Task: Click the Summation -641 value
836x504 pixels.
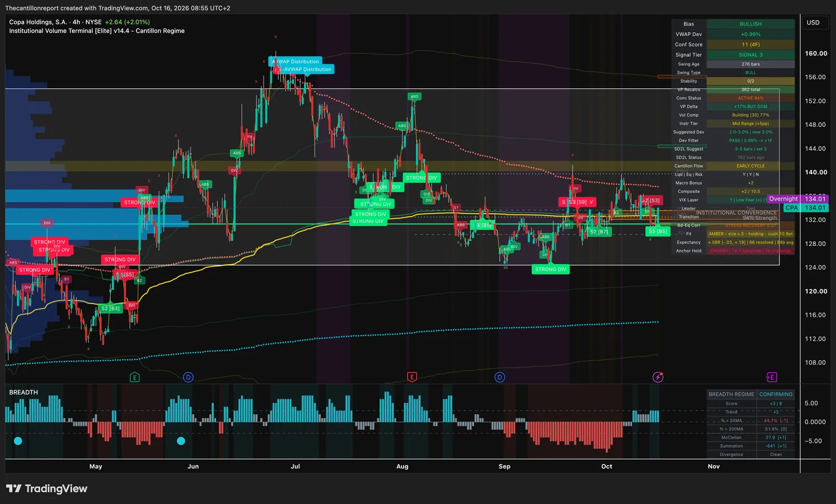Action: (x=776, y=446)
